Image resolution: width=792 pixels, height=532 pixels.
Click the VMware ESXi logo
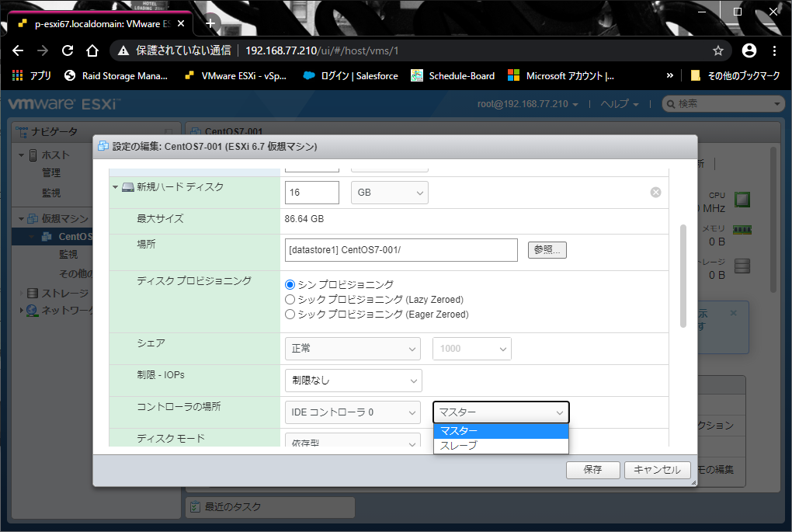click(x=64, y=104)
